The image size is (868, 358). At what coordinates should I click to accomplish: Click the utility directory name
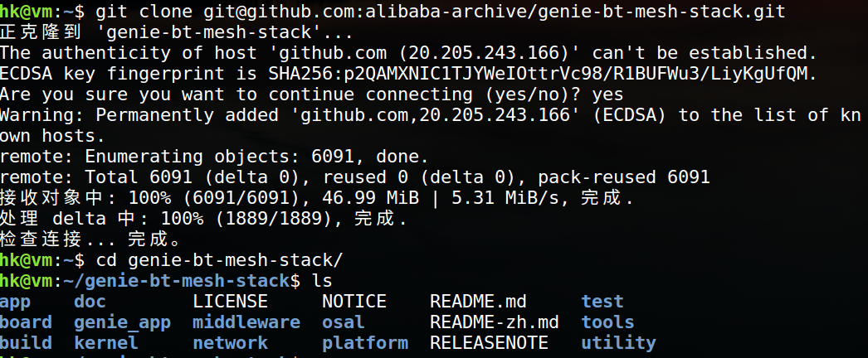[x=618, y=343]
